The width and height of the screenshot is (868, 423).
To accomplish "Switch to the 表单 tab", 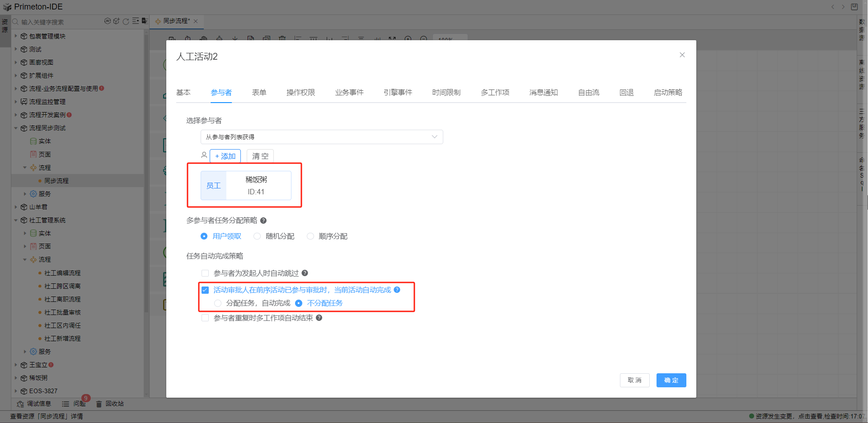I will pos(259,93).
